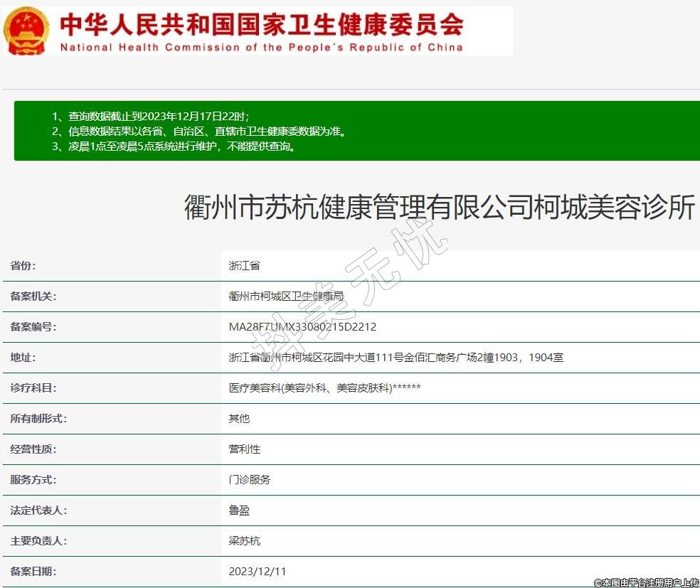Click the clinic address value text
This screenshot has height=588, width=700.
coord(396,358)
